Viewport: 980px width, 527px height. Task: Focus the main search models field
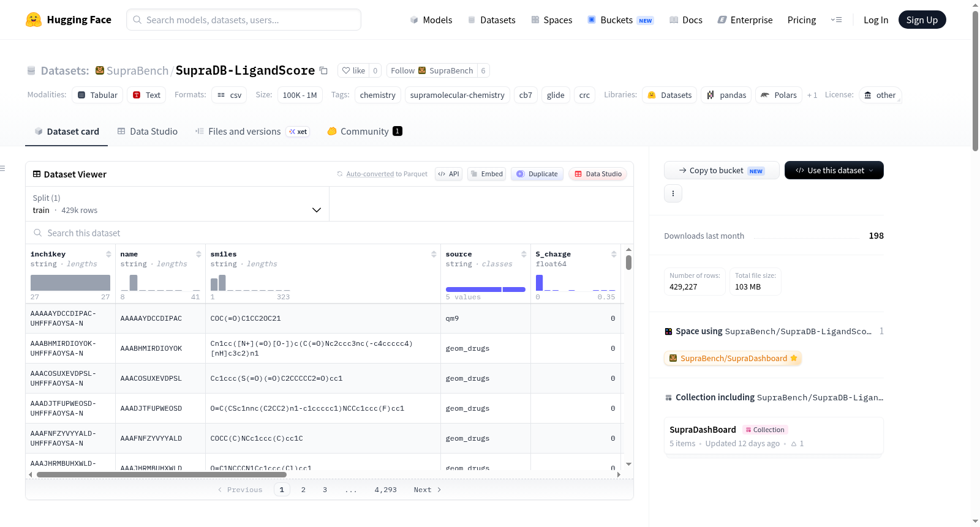click(244, 20)
